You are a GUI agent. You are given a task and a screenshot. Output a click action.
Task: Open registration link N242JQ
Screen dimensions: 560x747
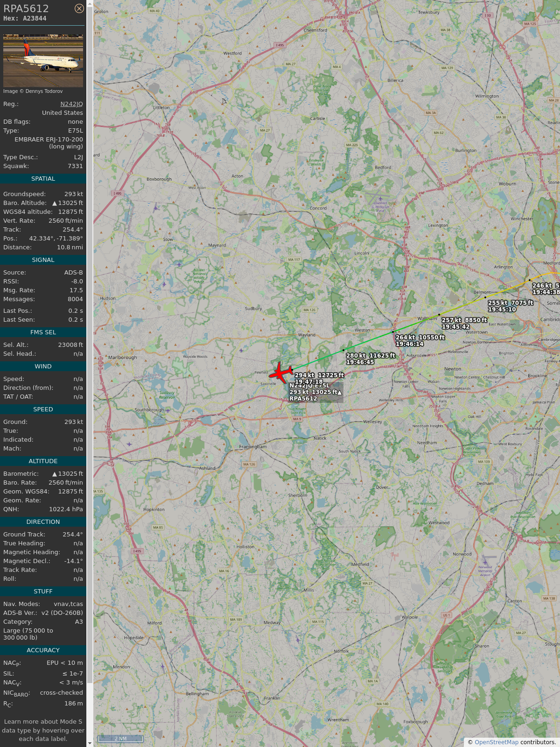coord(71,104)
